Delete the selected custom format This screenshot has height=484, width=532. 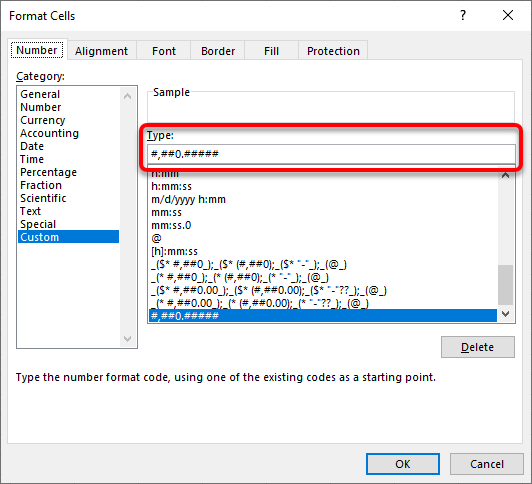[x=478, y=347]
